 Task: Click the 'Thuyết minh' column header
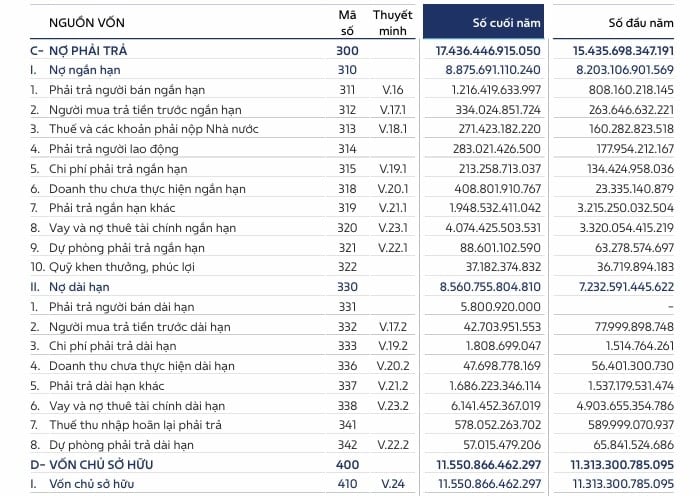[x=392, y=22]
